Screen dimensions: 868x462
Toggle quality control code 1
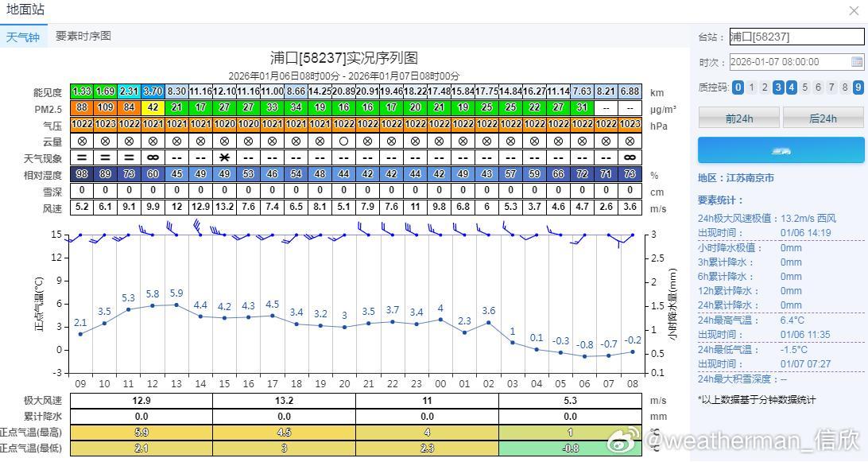[x=751, y=87]
